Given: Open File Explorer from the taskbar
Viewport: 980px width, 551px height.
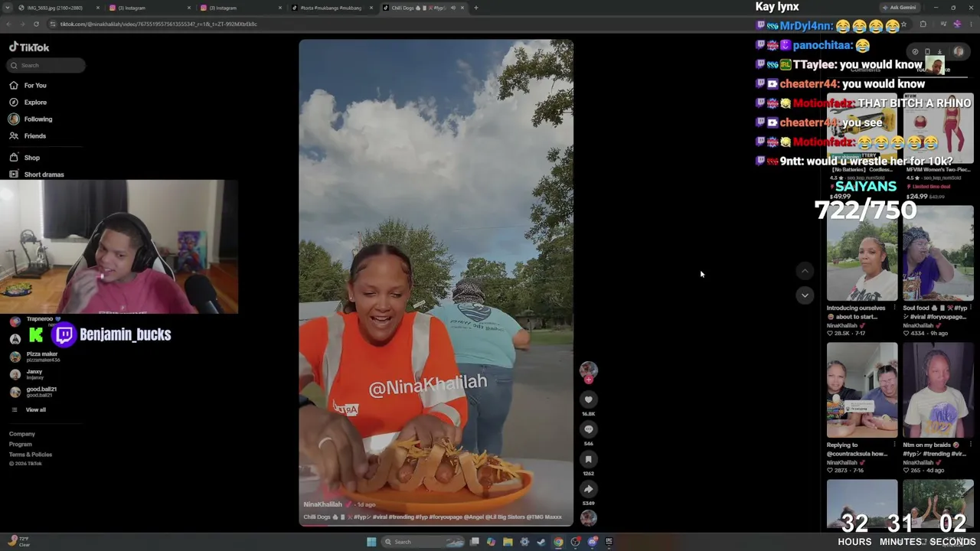Looking at the screenshot, I should click(x=508, y=542).
